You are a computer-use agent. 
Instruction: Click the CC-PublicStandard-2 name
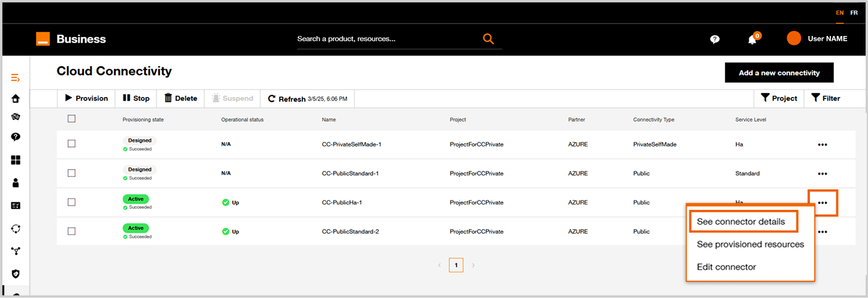tap(350, 231)
